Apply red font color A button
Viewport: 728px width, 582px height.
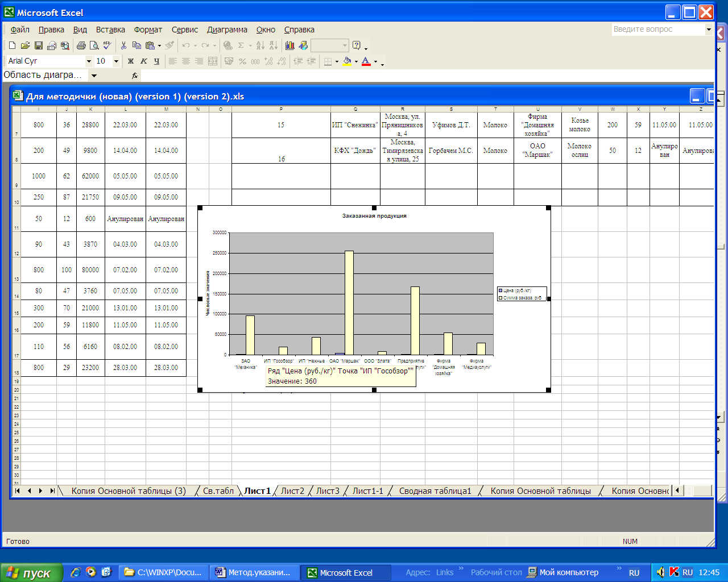click(x=366, y=61)
